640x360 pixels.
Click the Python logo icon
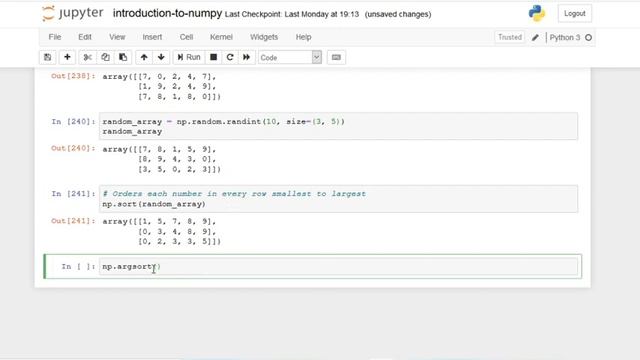(x=537, y=13)
